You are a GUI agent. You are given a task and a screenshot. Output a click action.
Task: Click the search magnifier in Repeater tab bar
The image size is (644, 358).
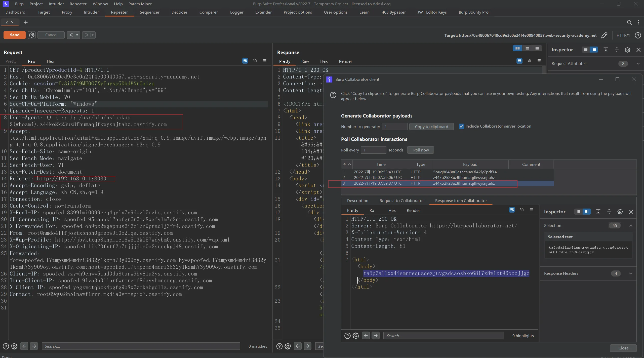[x=629, y=22]
